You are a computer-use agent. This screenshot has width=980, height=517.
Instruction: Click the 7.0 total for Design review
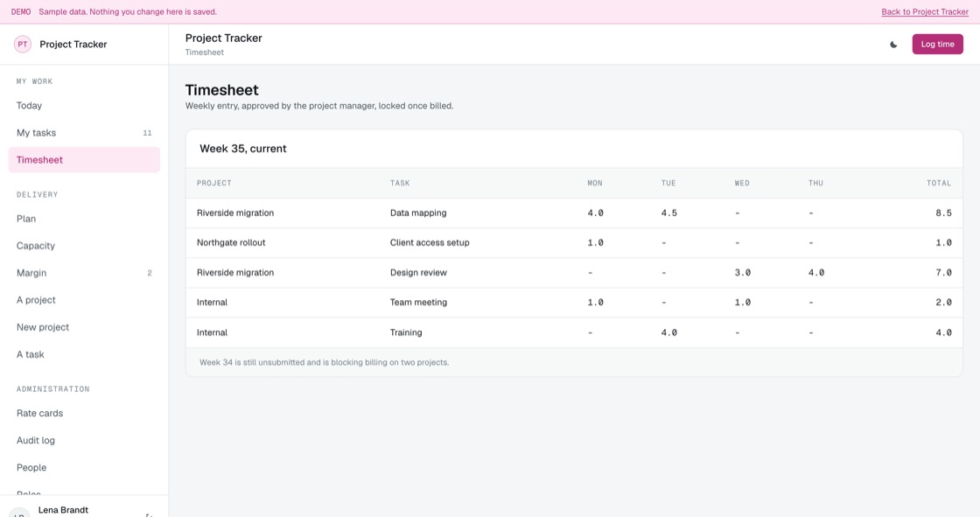(944, 273)
